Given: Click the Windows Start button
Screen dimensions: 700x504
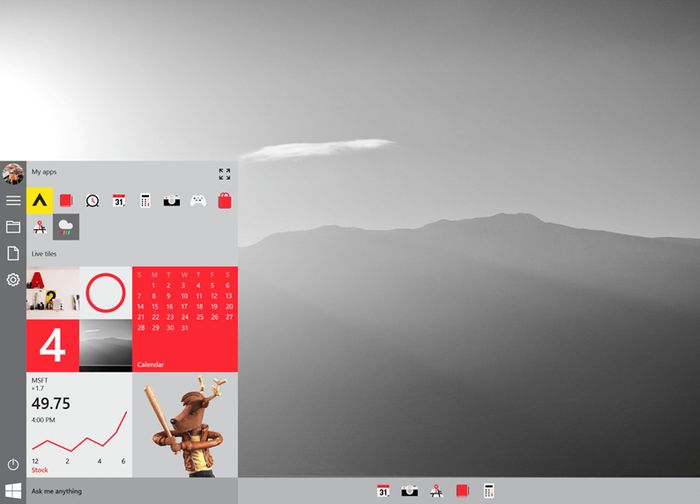Looking at the screenshot, I should (13, 491).
